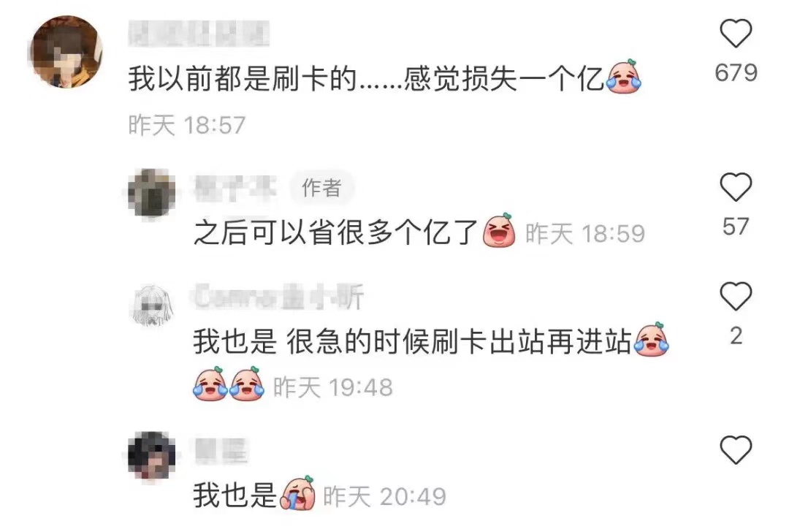
Task: Click the author's username left of 作者
Action: [x=236, y=188]
